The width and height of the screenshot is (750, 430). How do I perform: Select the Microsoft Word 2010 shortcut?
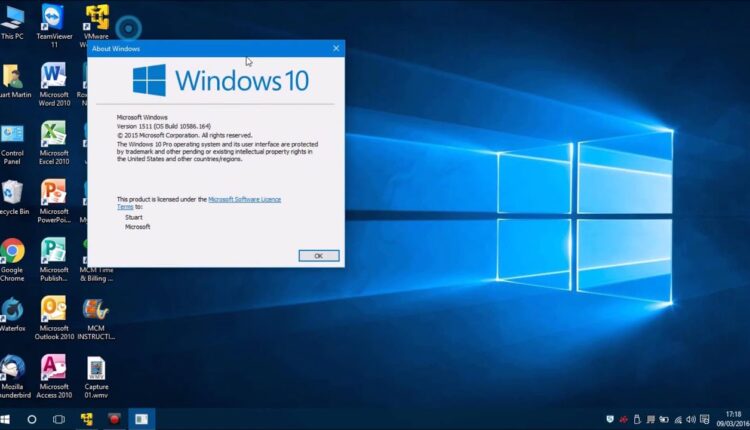click(x=54, y=76)
